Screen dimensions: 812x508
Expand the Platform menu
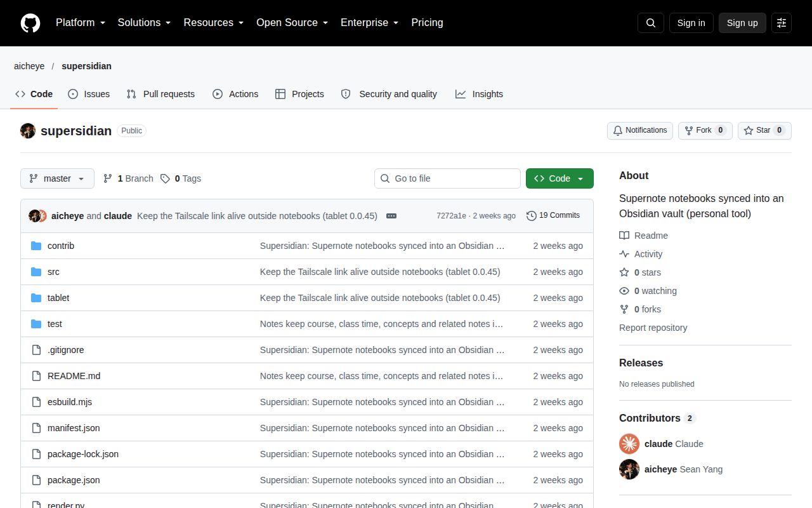pos(81,23)
